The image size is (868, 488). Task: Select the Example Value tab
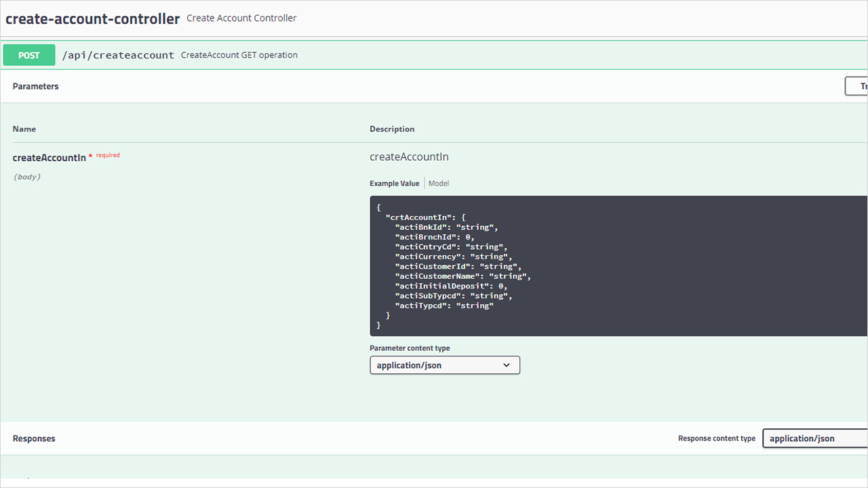click(x=395, y=183)
